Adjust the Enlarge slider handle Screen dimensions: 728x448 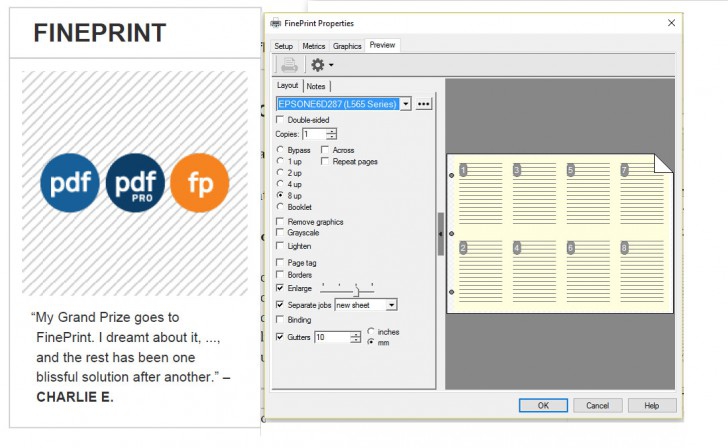click(356, 290)
